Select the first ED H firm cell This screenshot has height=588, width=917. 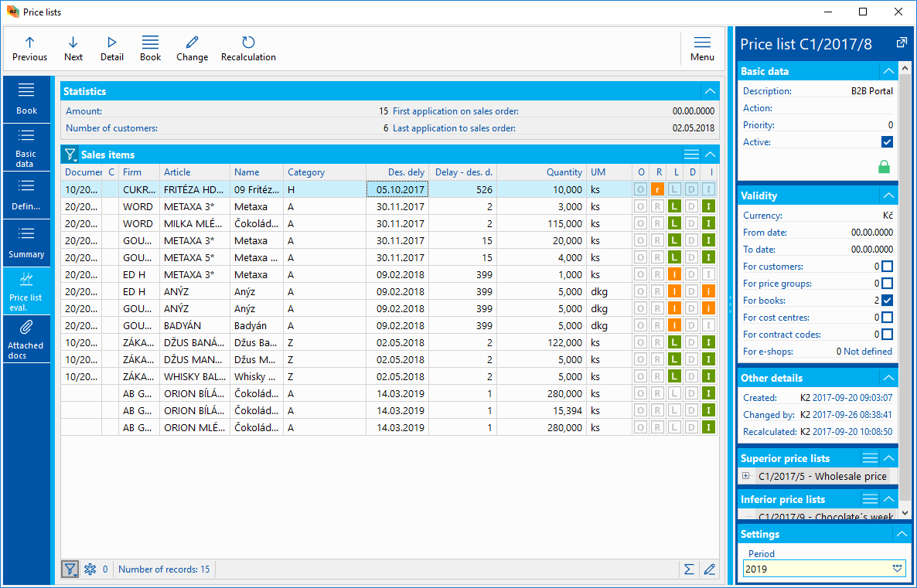pos(139,274)
